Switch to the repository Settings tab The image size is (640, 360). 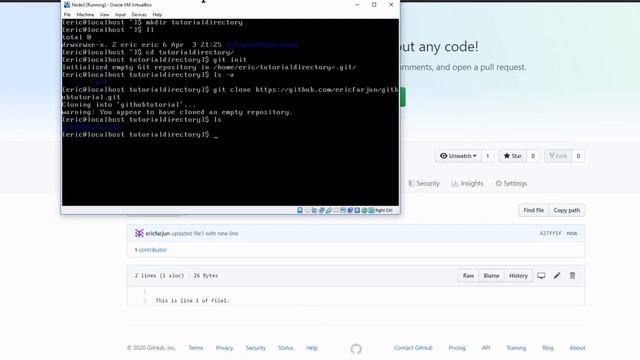(511, 184)
